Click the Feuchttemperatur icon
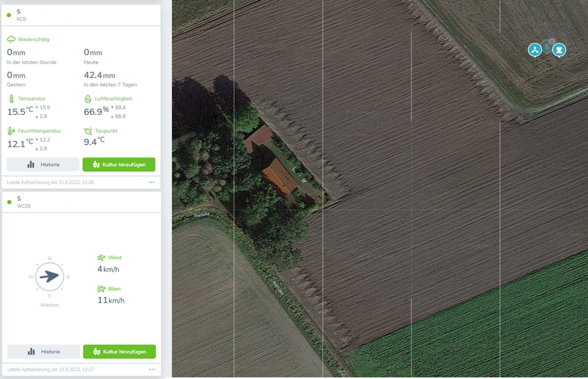 point(11,131)
